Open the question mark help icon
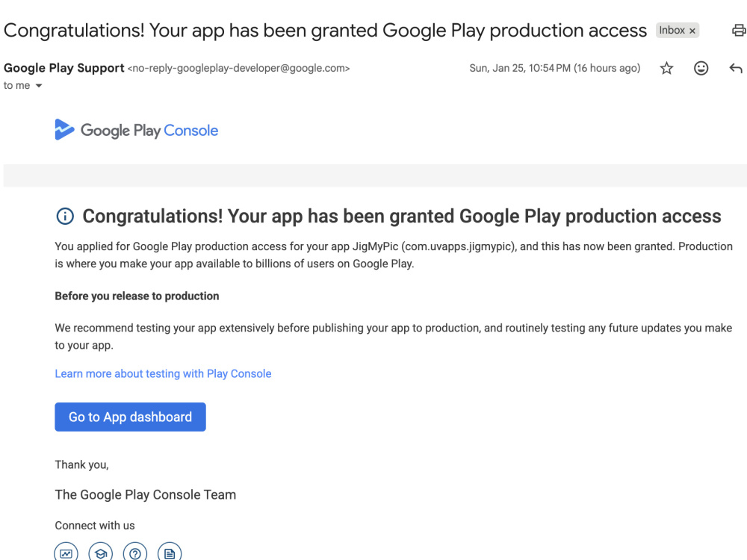The height and width of the screenshot is (560, 747). (x=134, y=553)
